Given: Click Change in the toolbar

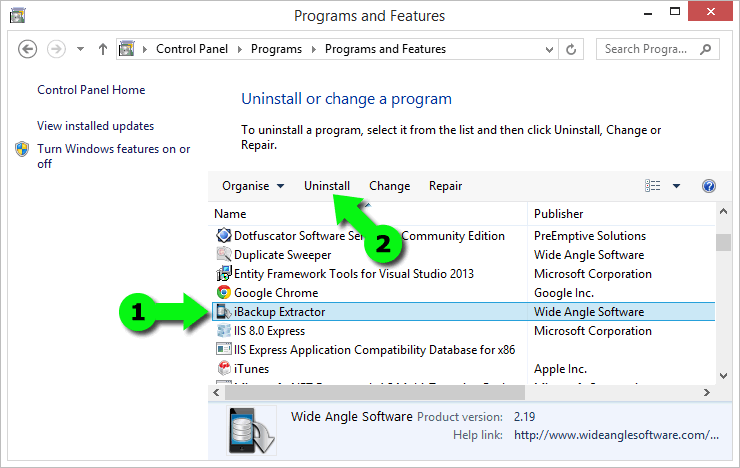Looking at the screenshot, I should point(389,186).
